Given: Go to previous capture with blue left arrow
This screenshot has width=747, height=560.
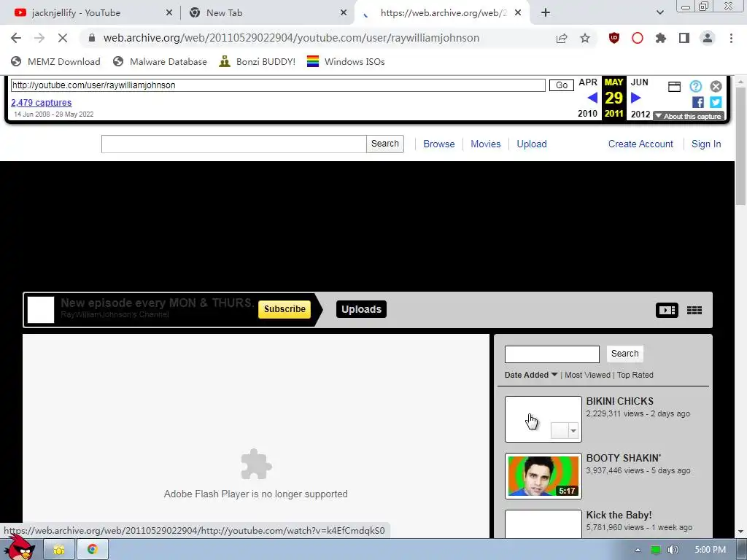Looking at the screenshot, I should [592, 98].
